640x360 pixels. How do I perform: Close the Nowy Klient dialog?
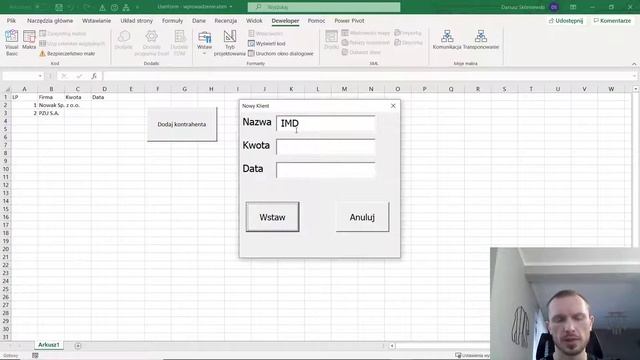[x=393, y=106]
